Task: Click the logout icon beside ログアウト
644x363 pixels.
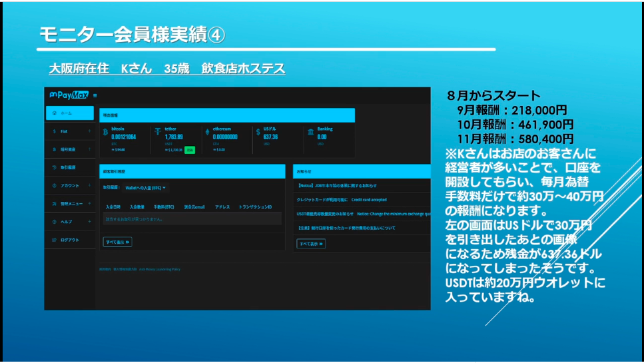Action: click(x=54, y=240)
